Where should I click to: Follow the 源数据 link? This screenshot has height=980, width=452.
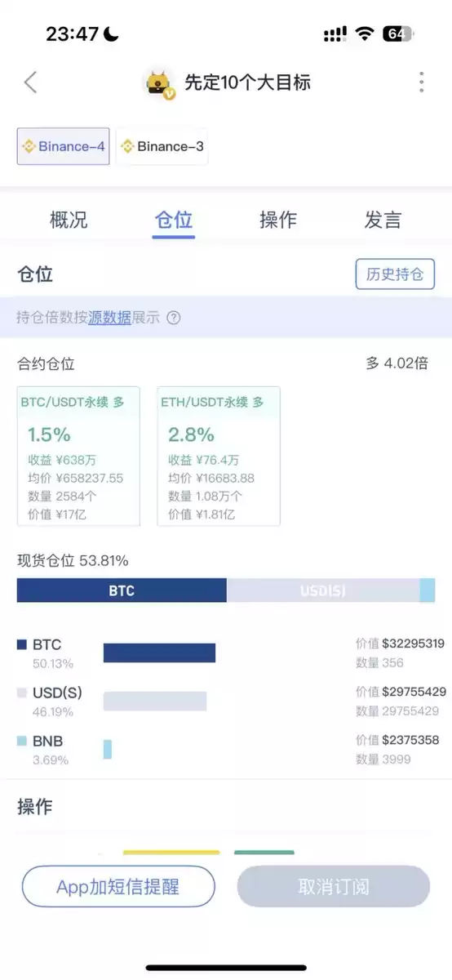click(109, 318)
